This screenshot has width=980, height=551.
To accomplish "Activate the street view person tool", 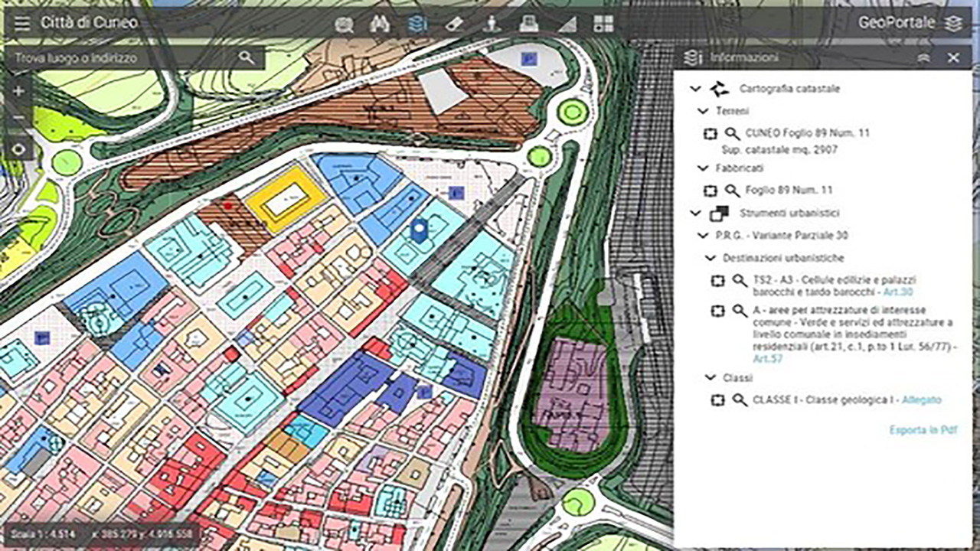I will point(492,24).
